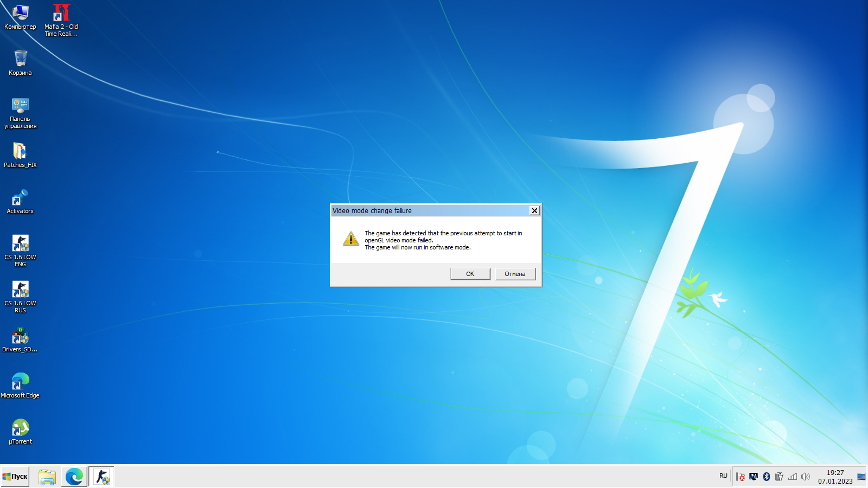868x488 pixels.
Task: Open Mafia 2 - Old Time Reality shortcut
Action: (61, 20)
